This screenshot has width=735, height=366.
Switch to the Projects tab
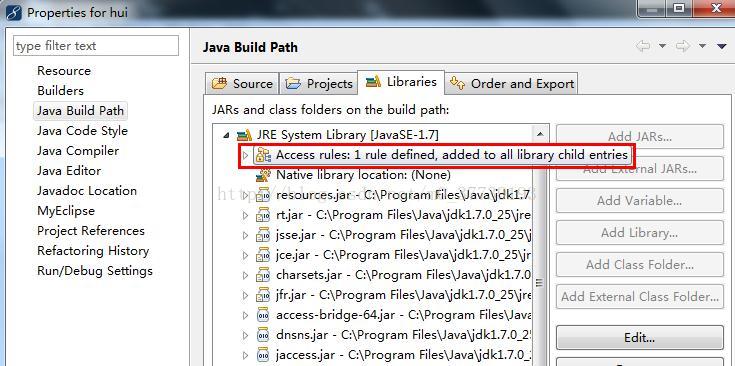click(x=319, y=84)
